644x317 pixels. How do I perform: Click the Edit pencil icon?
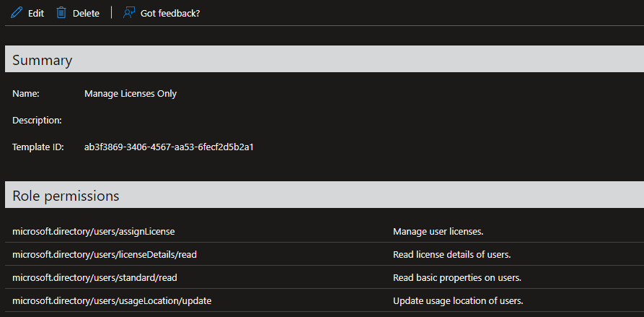(x=17, y=13)
